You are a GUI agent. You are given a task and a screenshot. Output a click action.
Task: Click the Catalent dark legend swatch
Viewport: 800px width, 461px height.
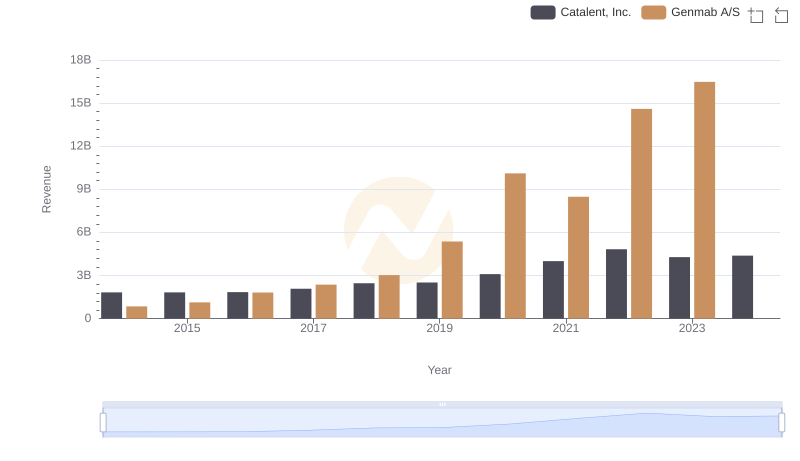543,12
